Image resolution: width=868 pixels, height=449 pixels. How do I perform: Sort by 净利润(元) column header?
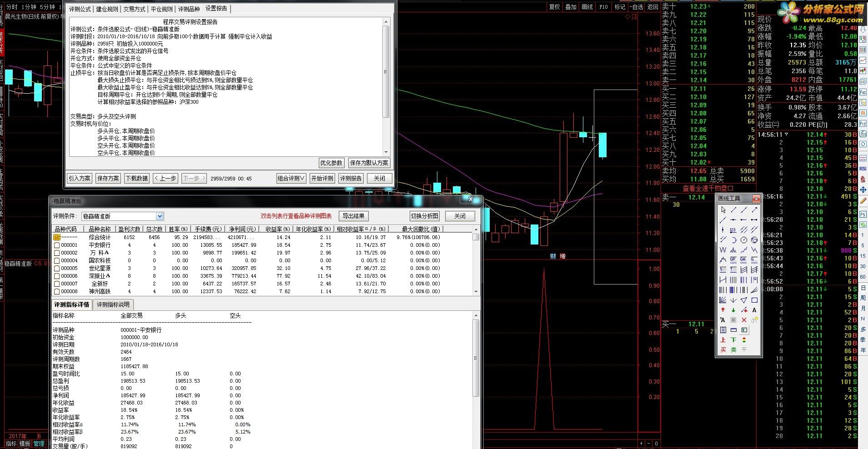(x=242, y=229)
